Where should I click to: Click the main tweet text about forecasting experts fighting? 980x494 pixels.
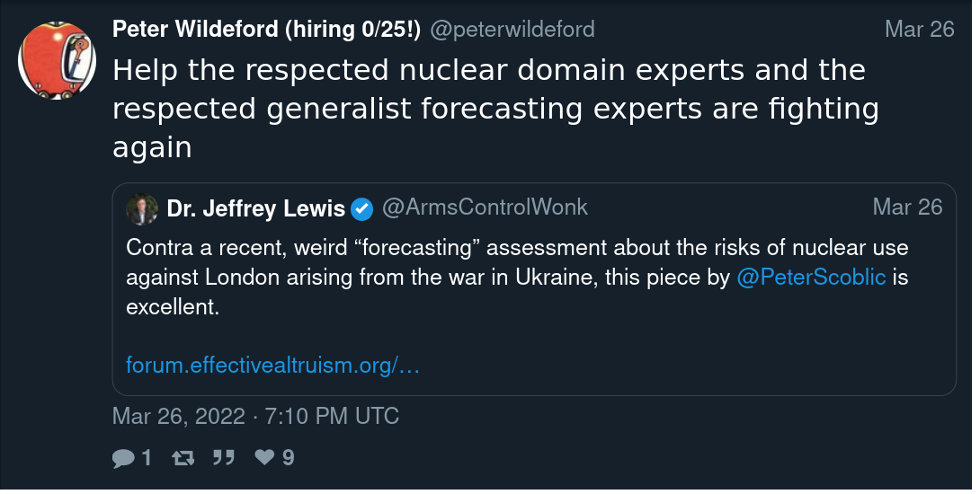click(x=494, y=108)
